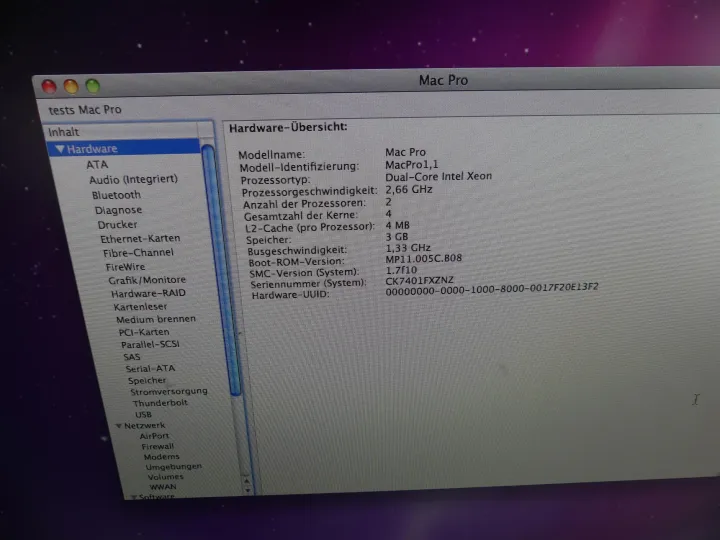This screenshot has height=540, width=720.
Task: Click the green zoom window button
Action: [93, 86]
